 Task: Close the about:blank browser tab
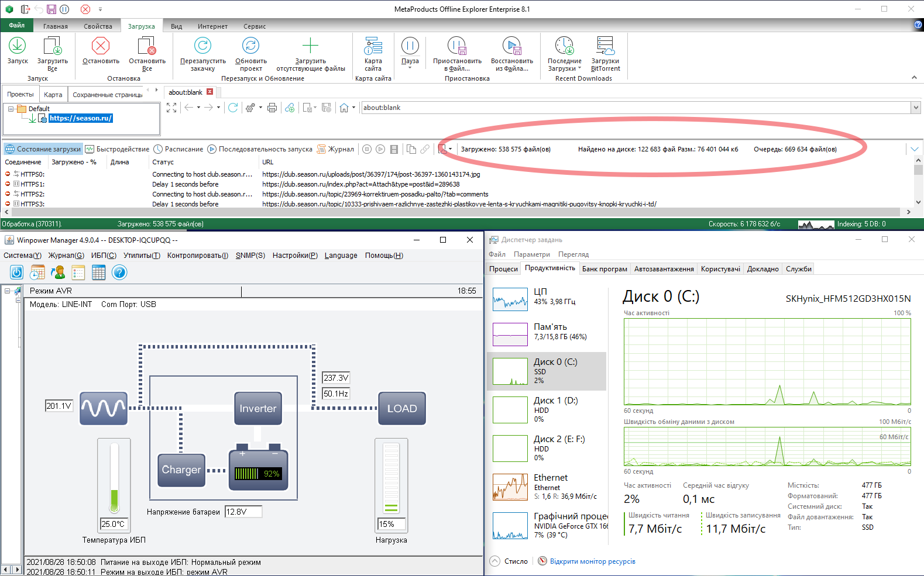[x=210, y=92]
